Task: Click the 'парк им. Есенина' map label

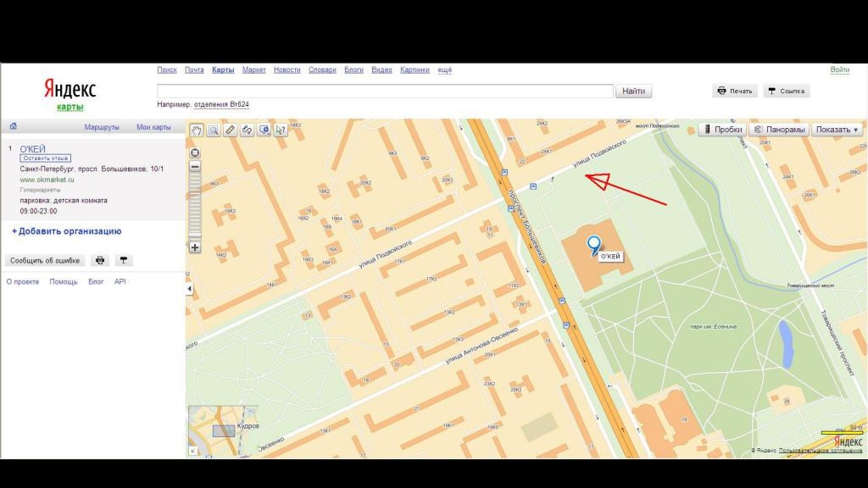Action: pos(714,326)
